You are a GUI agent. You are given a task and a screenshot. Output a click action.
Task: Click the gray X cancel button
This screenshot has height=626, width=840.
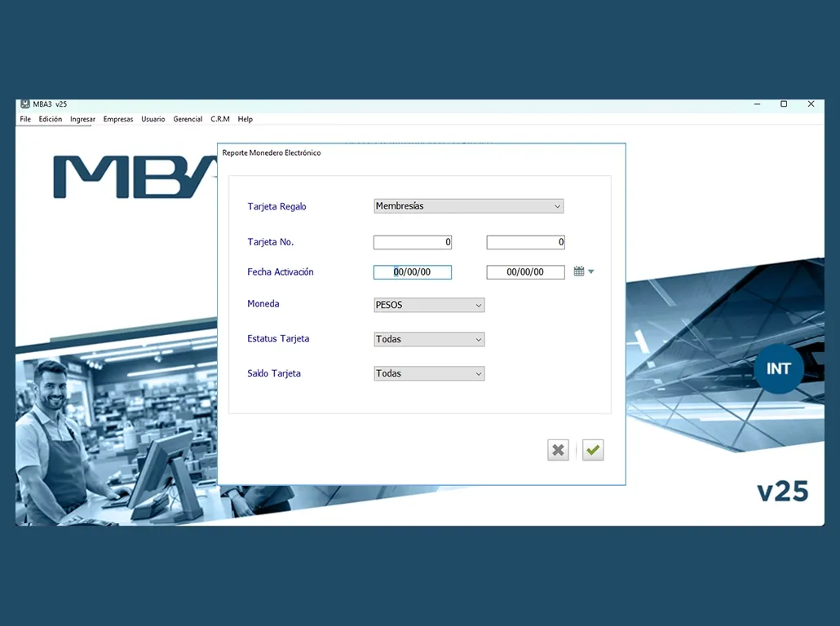tap(558, 450)
